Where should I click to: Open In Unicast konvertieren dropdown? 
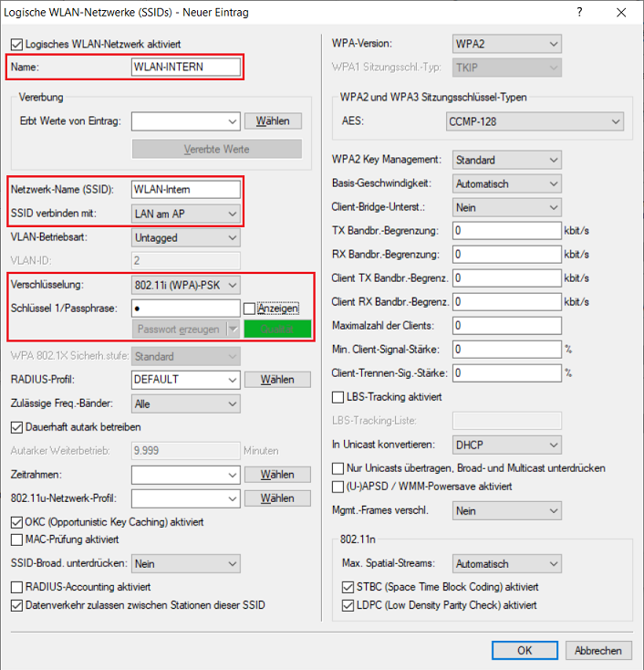[506, 445]
